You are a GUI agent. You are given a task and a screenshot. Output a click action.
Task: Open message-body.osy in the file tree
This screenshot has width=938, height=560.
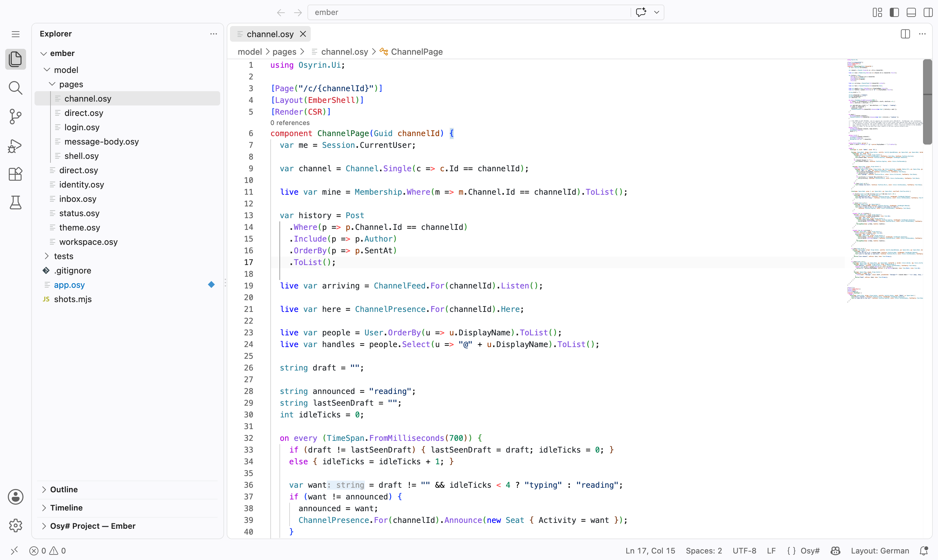click(x=127, y=142)
